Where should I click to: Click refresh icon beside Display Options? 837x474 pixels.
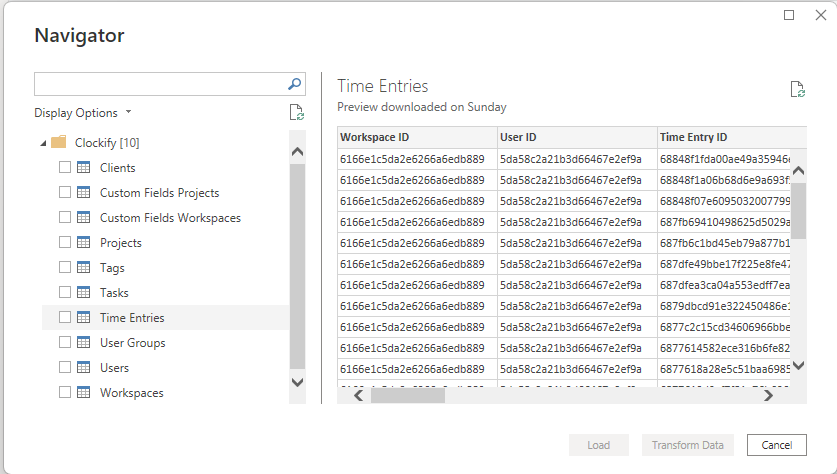pyautogui.click(x=296, y=113)
